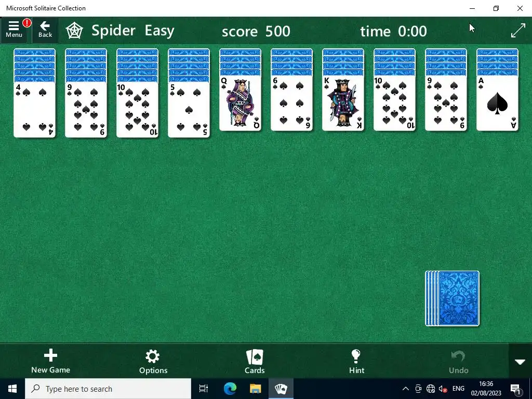Open File Explorer from the taskbar

[255, 389]
